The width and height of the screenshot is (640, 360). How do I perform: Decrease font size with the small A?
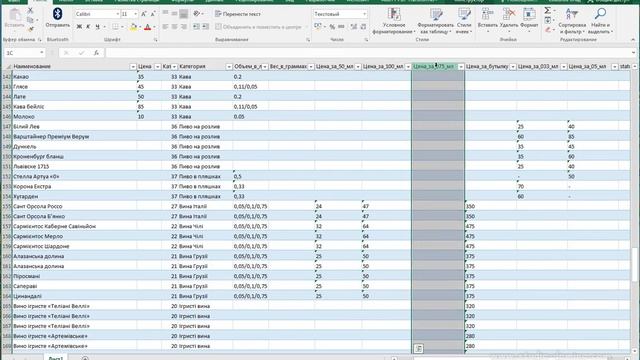point(153,14)
